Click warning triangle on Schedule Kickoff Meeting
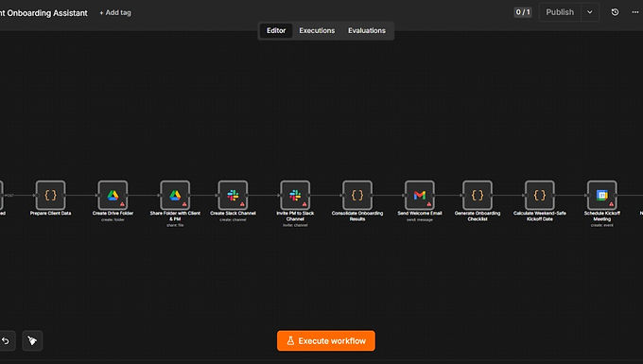The image size is (643, 364). 612,204
